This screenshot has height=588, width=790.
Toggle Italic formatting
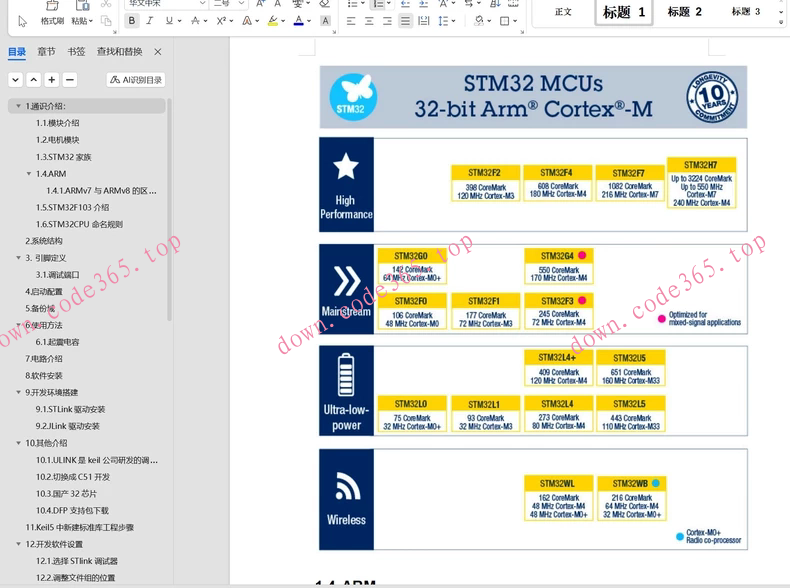[150, 21]
